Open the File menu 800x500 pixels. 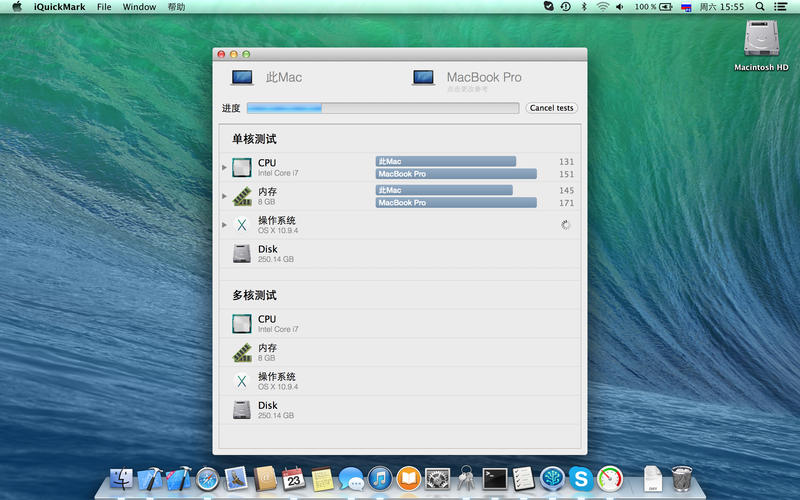pos(104,7)
